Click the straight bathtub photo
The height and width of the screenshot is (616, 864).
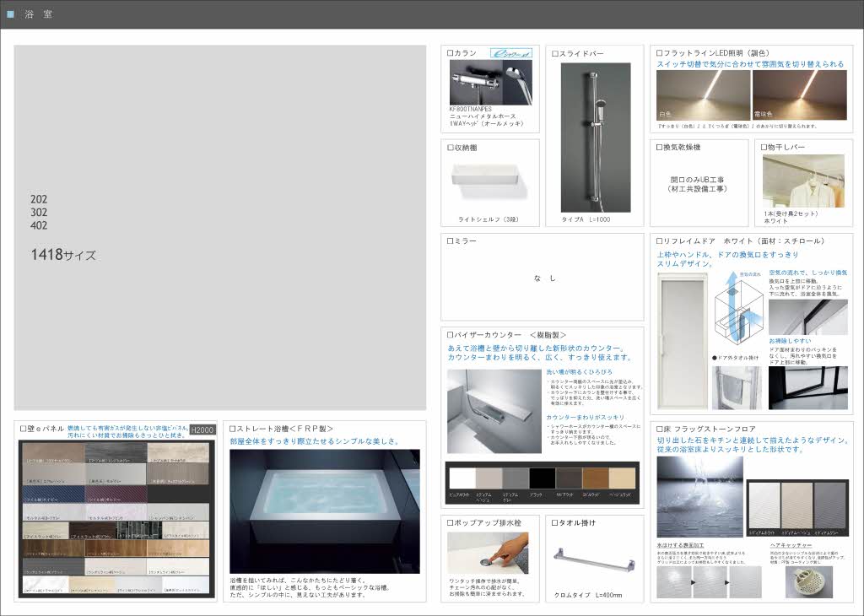[324, 511]
